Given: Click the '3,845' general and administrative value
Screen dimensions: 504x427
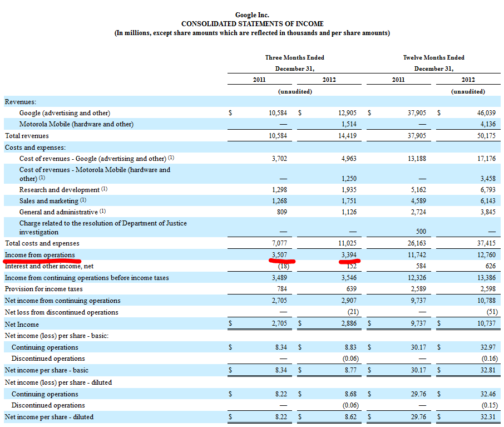Looking at the screenshot, I should (x=488, y=212).
